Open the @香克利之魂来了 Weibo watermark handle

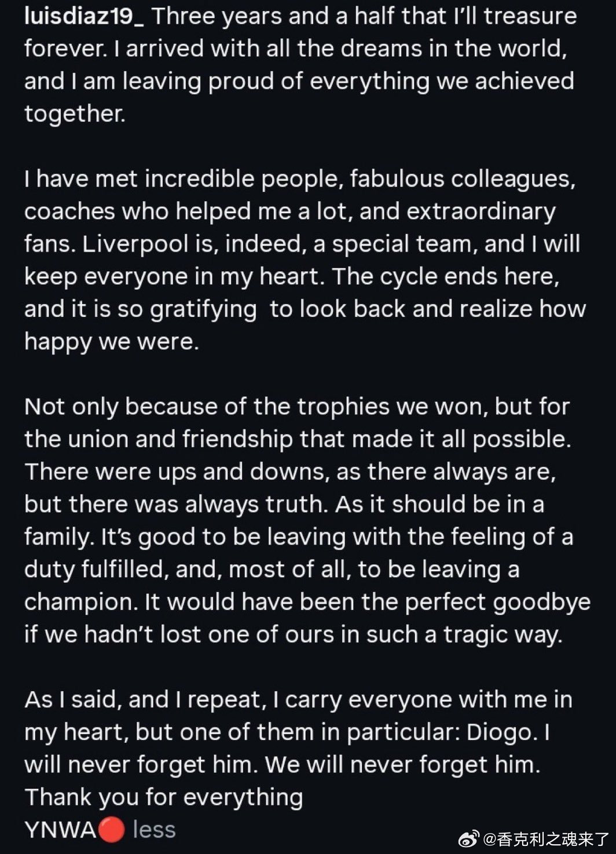point(546,838)
